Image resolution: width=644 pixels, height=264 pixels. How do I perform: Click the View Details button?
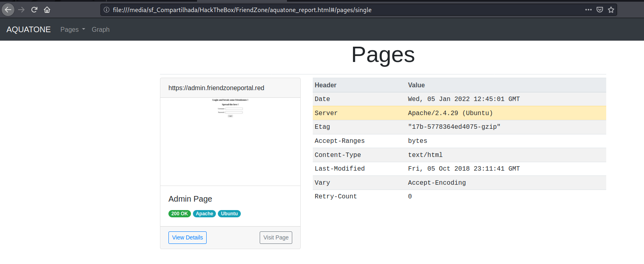pyautogui.click(x=187, y=237)
